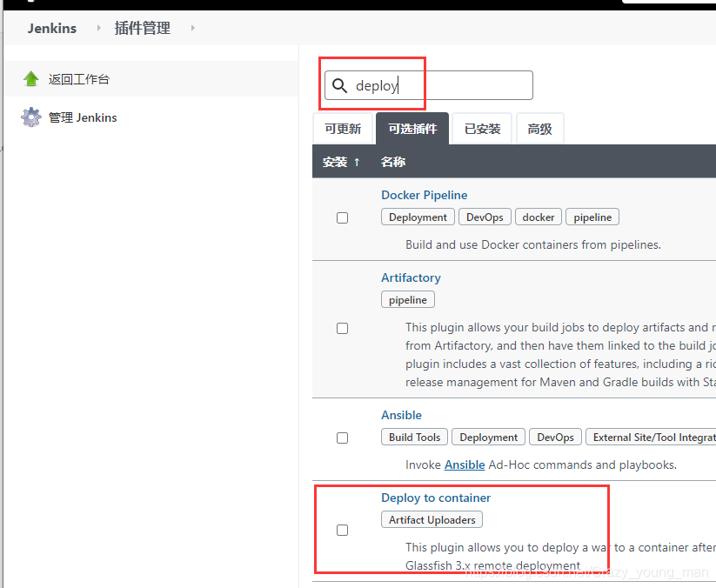
Task: Open the Artifactory plugin link
Action: pos(411,277)
